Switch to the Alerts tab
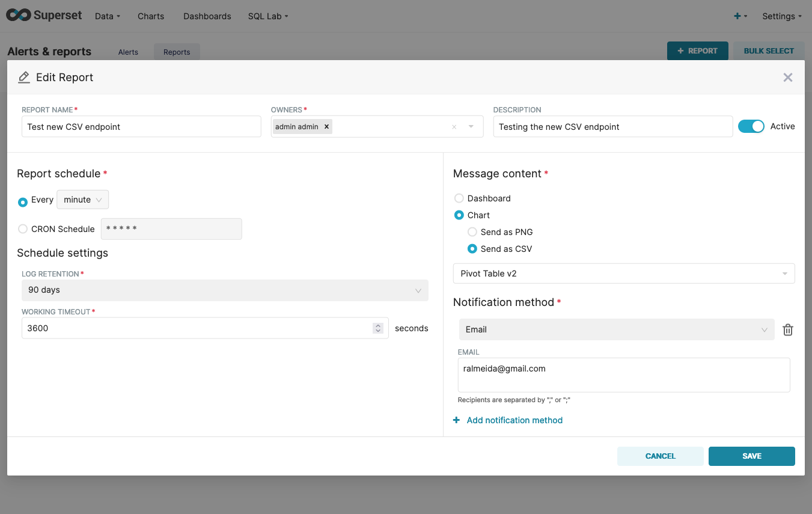This screenshot has height=514, width=812. coord(128,52)
